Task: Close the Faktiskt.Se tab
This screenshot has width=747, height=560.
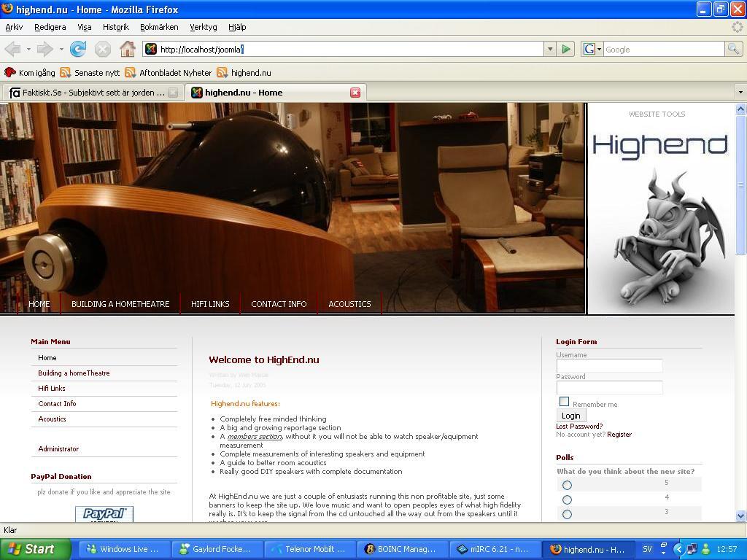Action: [174, 93]
